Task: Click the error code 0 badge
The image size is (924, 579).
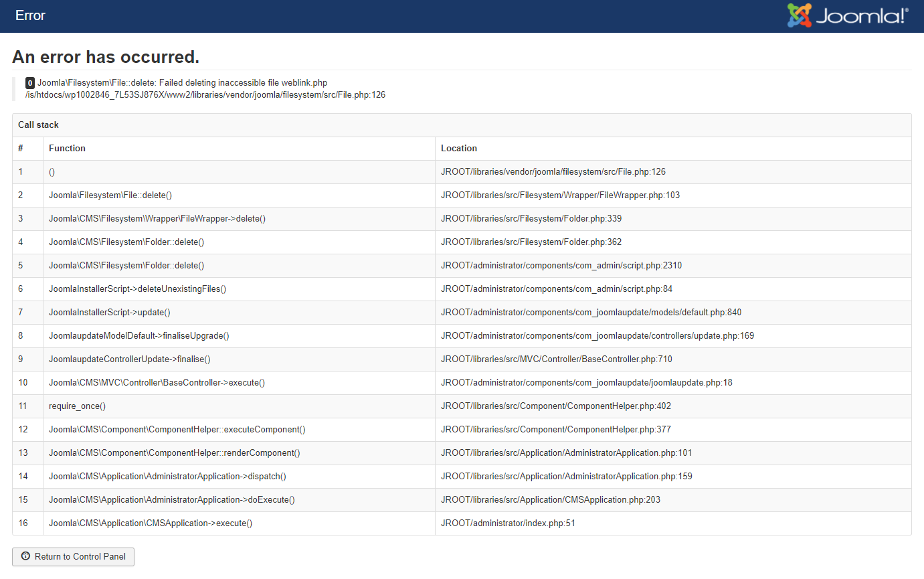Action: click(30, 83)
